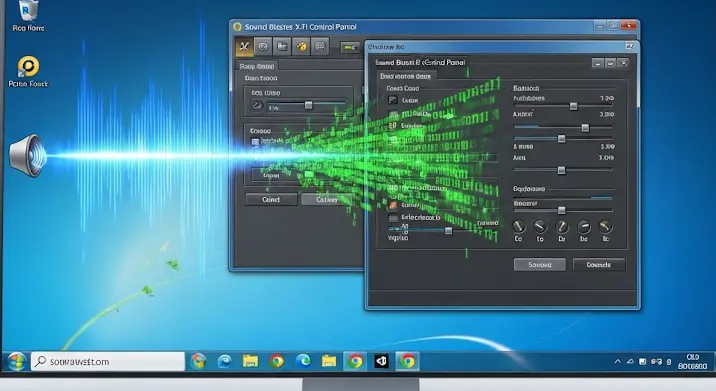This screenshot has width=716, height=391.
Task: Click the second slider handle under "Axuext" label
Action: pos(562,138)
